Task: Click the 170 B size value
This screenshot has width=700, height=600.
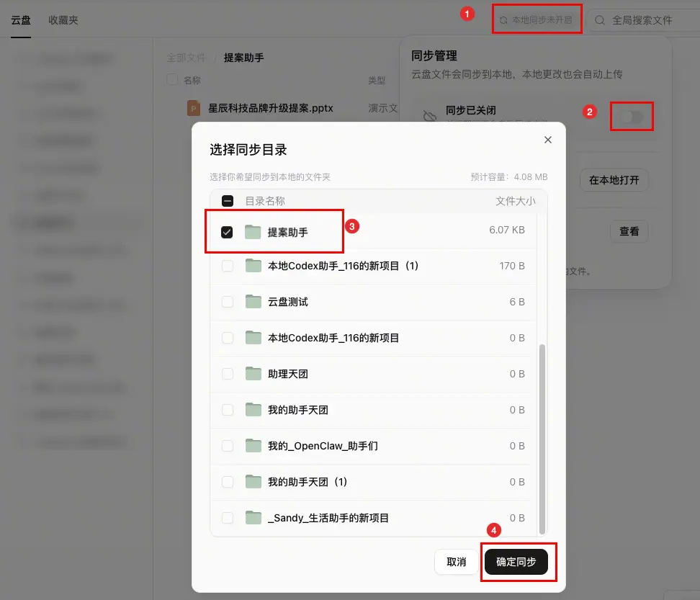Action: click(511, 266)
